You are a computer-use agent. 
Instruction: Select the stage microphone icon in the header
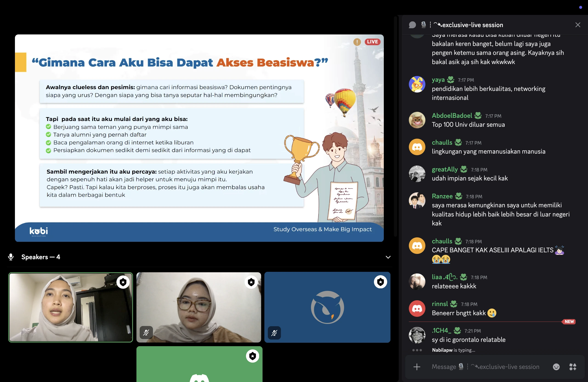(x=424, y=25)
